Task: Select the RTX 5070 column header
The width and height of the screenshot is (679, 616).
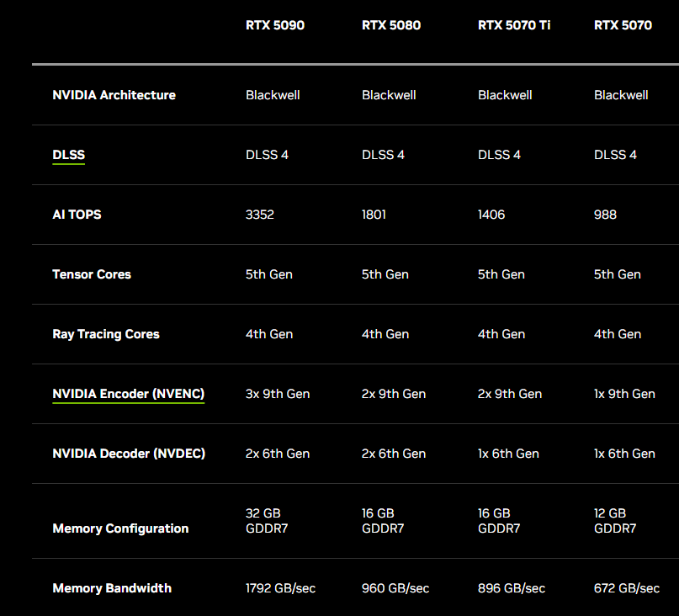Action: (623, 25)
